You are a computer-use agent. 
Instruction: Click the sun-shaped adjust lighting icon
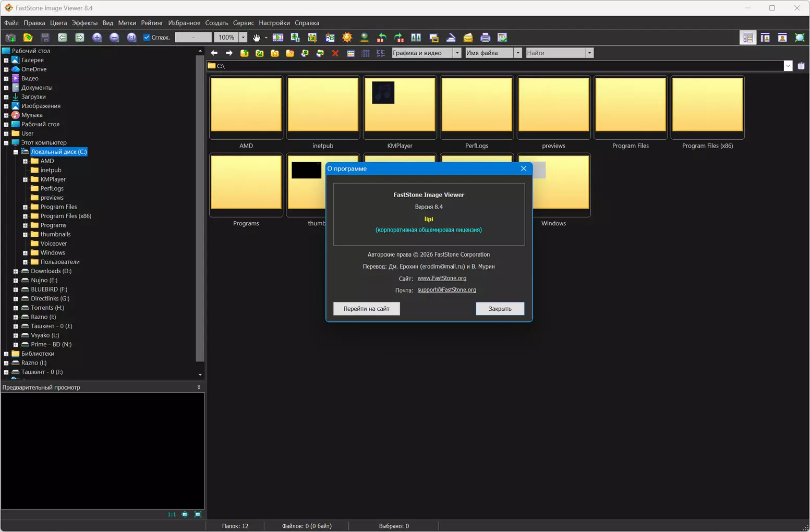(x=347, y=38)
